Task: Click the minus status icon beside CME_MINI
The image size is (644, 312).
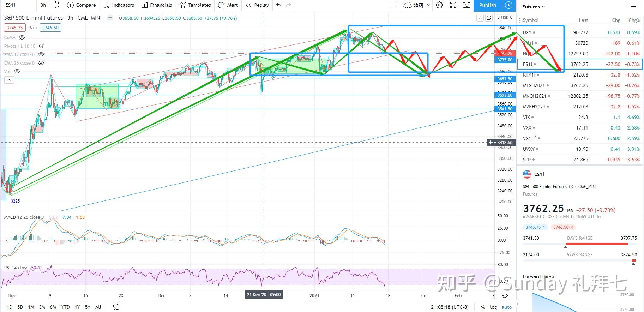Action: 110,18
